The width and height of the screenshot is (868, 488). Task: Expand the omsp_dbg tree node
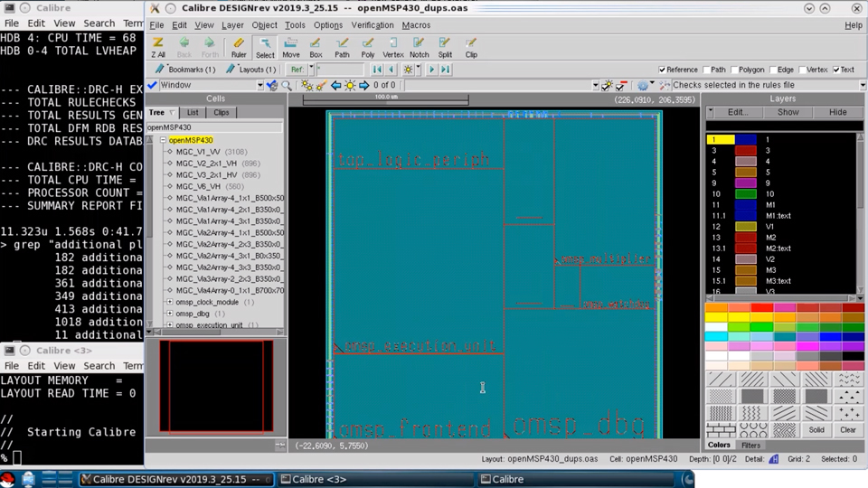170,314
